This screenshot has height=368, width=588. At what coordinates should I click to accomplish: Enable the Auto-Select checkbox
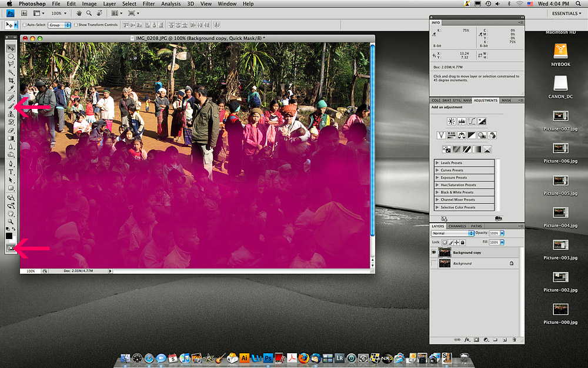[x=25, y=25]
